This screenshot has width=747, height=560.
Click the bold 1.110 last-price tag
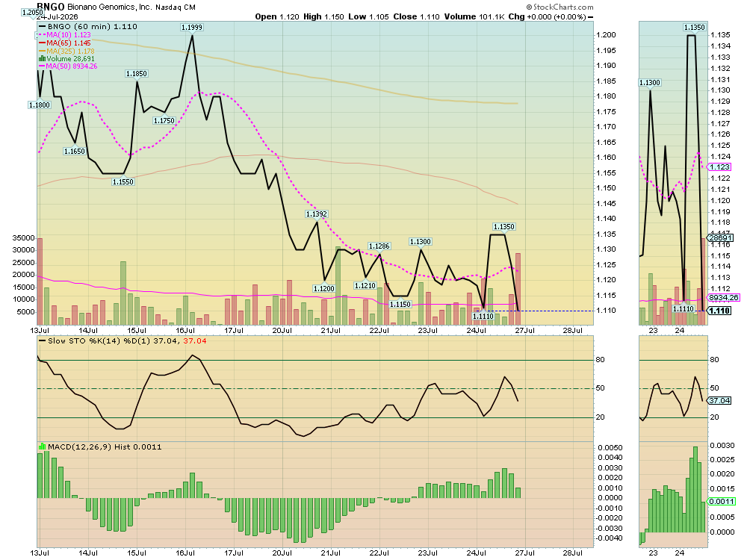(719, 311)
